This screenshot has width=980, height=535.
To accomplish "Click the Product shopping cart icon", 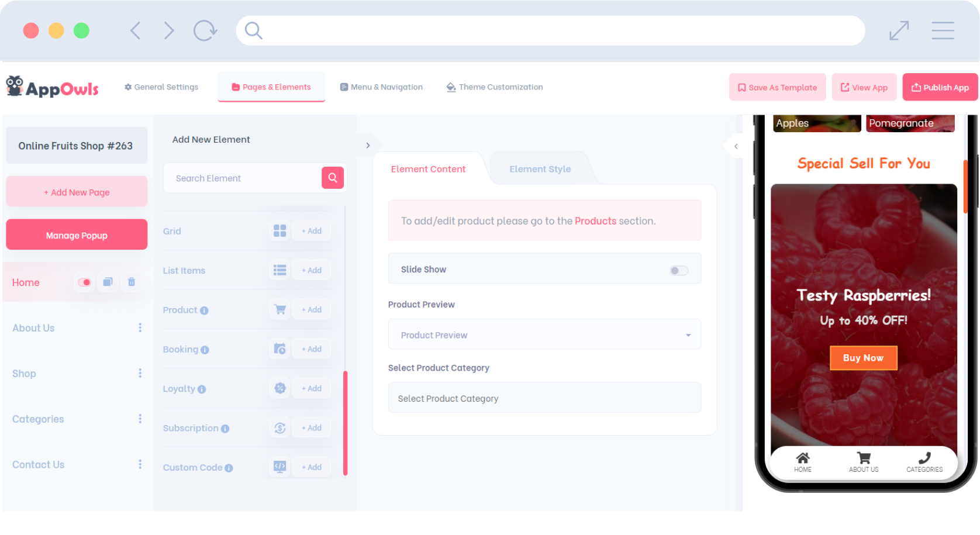I will [x=280, y=310].
